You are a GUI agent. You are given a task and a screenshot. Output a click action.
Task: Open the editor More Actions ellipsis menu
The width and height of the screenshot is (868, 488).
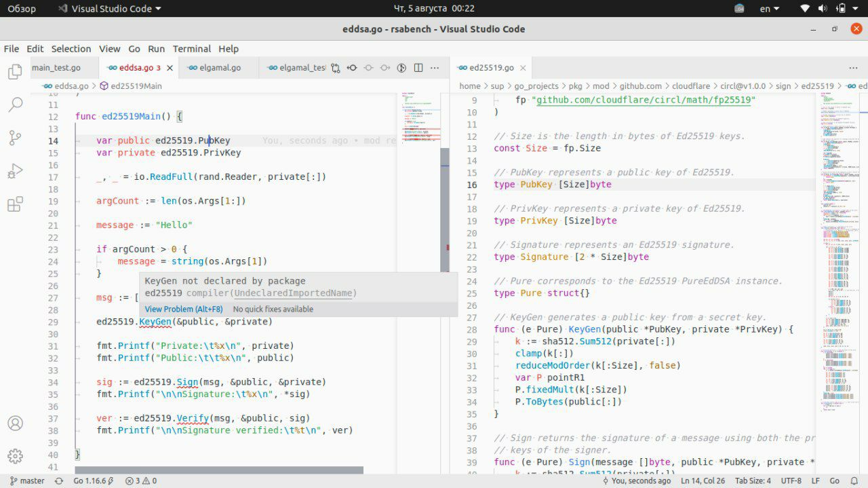pos(435,68)
